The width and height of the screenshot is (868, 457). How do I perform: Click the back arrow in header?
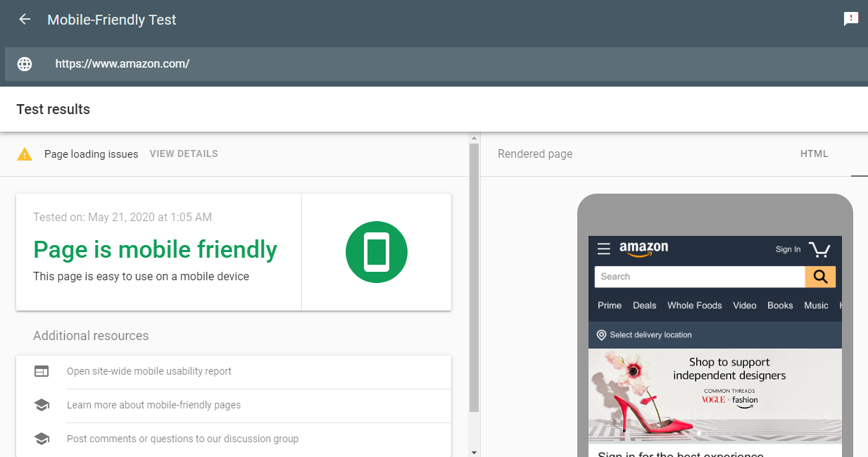click(x=25, y=19)
